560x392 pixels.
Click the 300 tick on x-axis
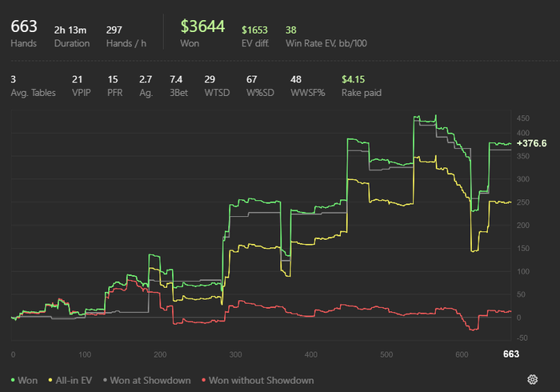(235, 354)
